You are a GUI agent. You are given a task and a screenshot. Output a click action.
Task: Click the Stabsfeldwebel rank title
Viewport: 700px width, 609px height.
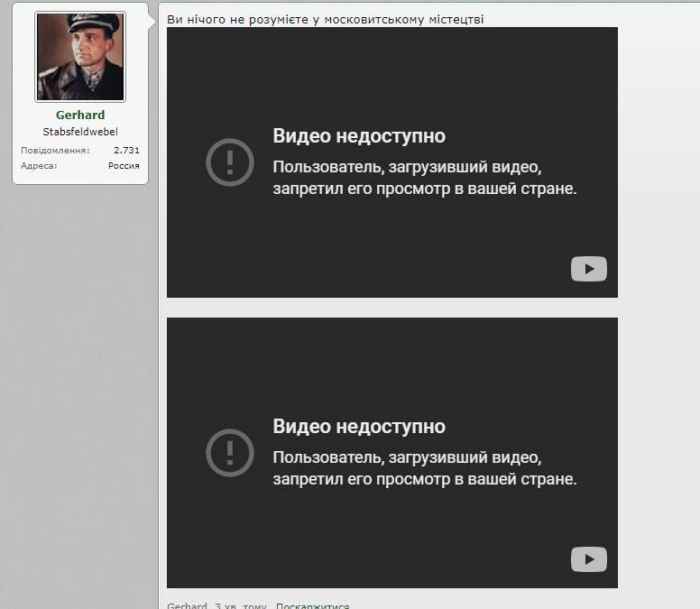coord(80,132)
